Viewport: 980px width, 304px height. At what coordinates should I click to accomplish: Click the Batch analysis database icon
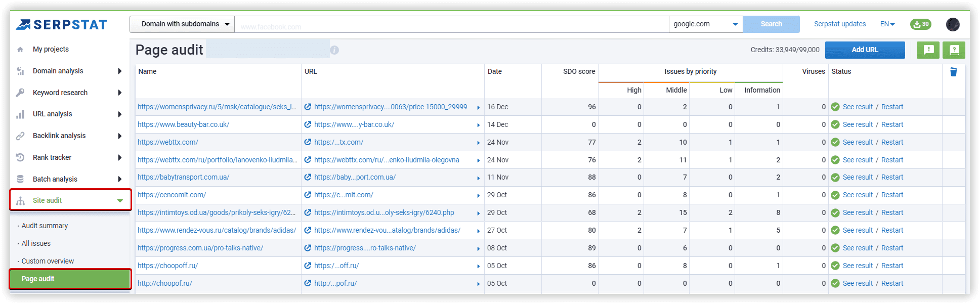(x=20, y=179)
